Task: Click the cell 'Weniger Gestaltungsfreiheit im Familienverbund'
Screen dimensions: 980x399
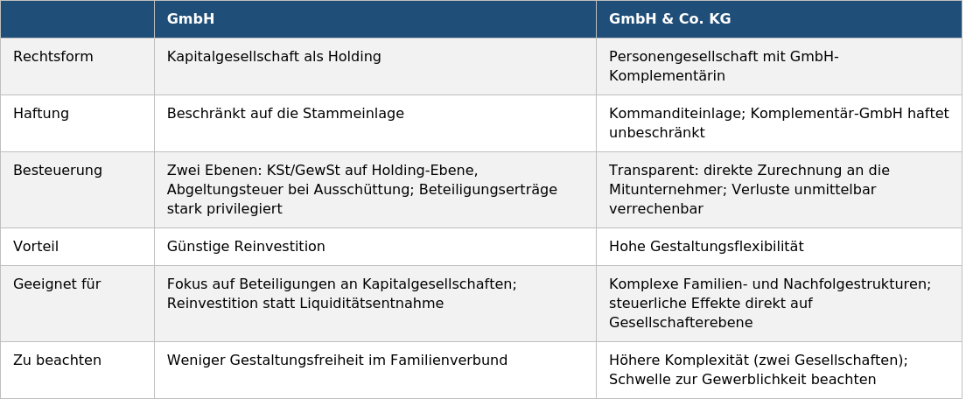Action: pyautogui.click(x=375, y=369)
